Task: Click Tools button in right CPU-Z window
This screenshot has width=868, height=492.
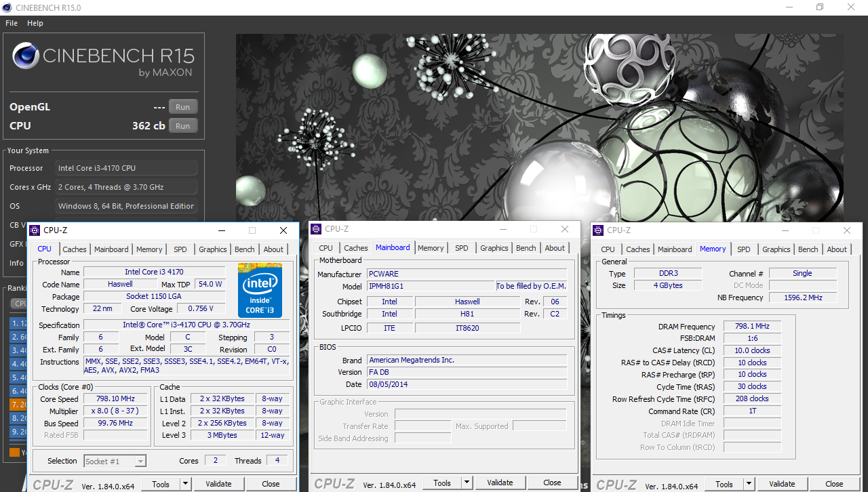Action: click(724, 484)
